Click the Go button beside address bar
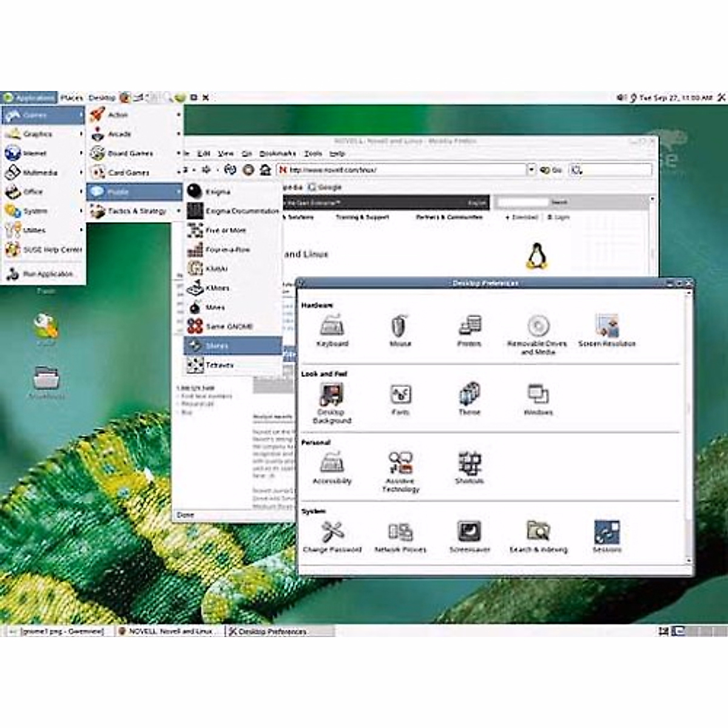728x728 pixels. tap(551, 170)
